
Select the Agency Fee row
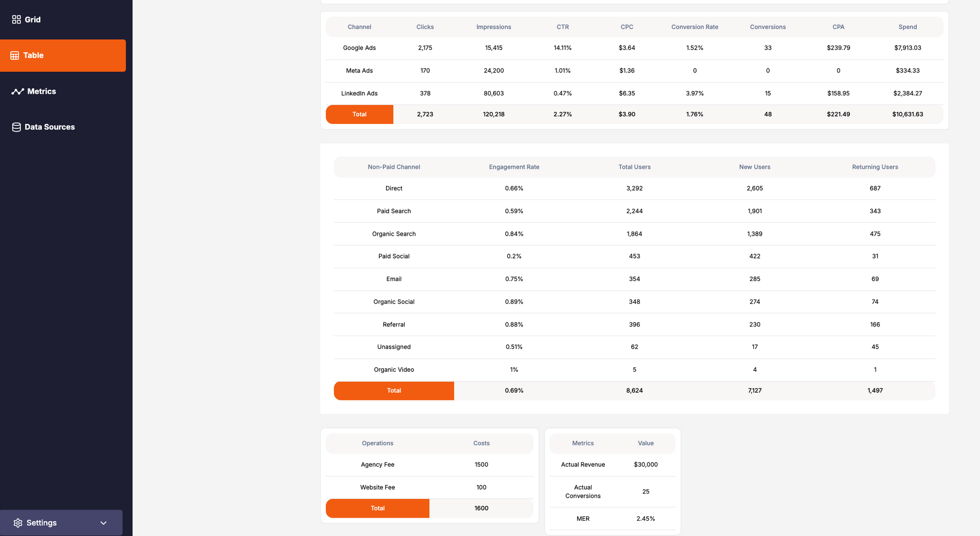[429, 465]
